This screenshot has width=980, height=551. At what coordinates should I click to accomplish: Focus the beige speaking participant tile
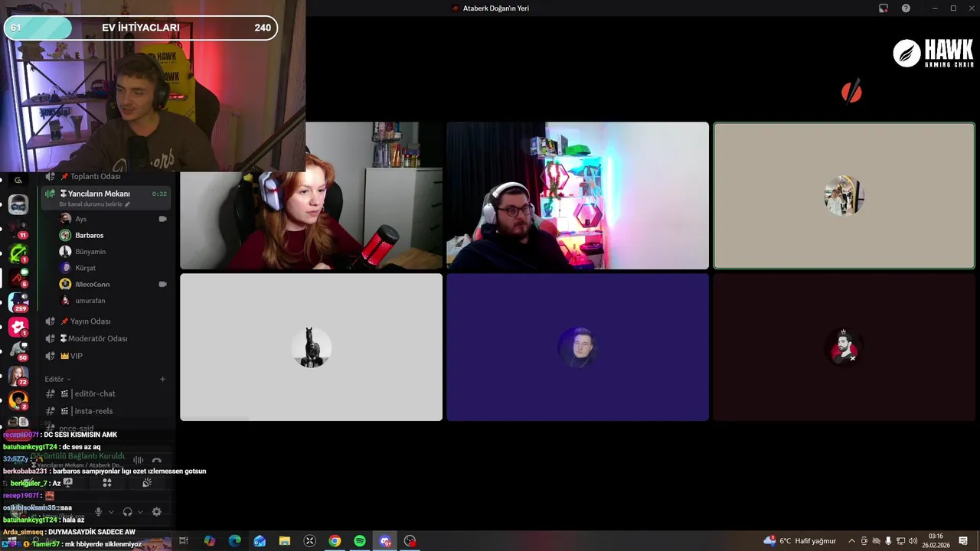click(x=844, y=196)
